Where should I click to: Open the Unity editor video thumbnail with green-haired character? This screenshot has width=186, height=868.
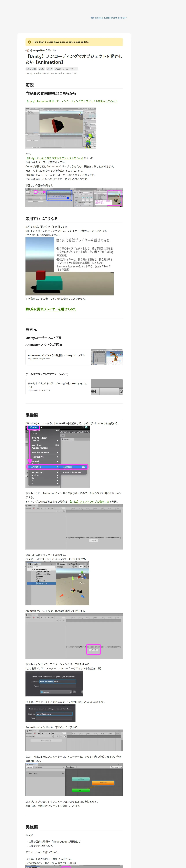61,128
